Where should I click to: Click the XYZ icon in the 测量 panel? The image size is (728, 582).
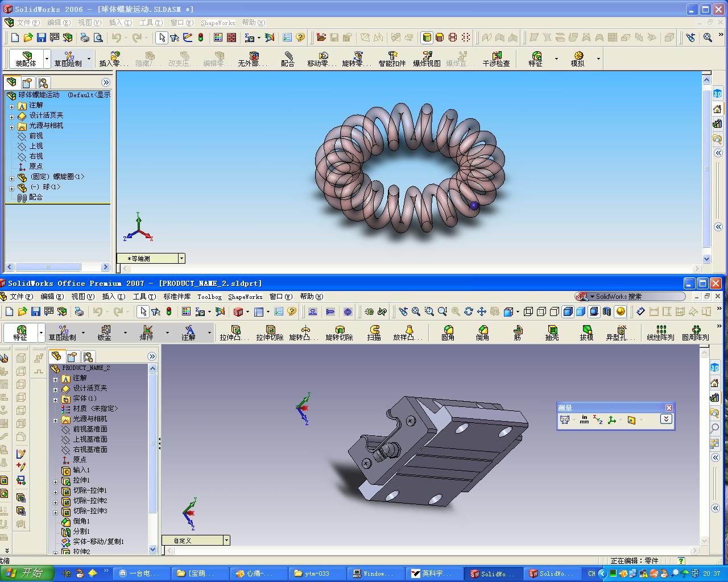598,419
